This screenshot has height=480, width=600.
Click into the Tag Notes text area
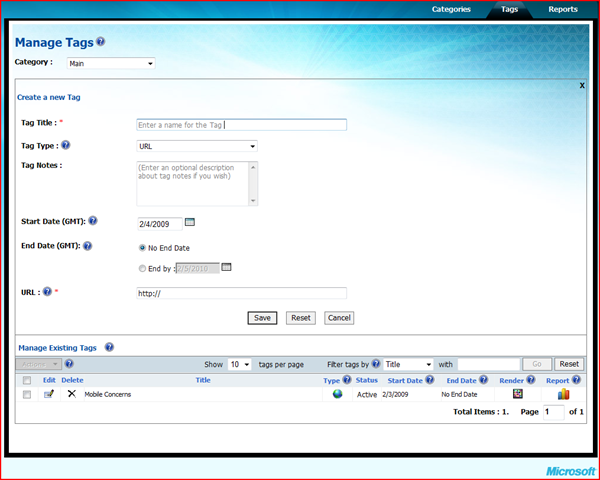(193, 184)
